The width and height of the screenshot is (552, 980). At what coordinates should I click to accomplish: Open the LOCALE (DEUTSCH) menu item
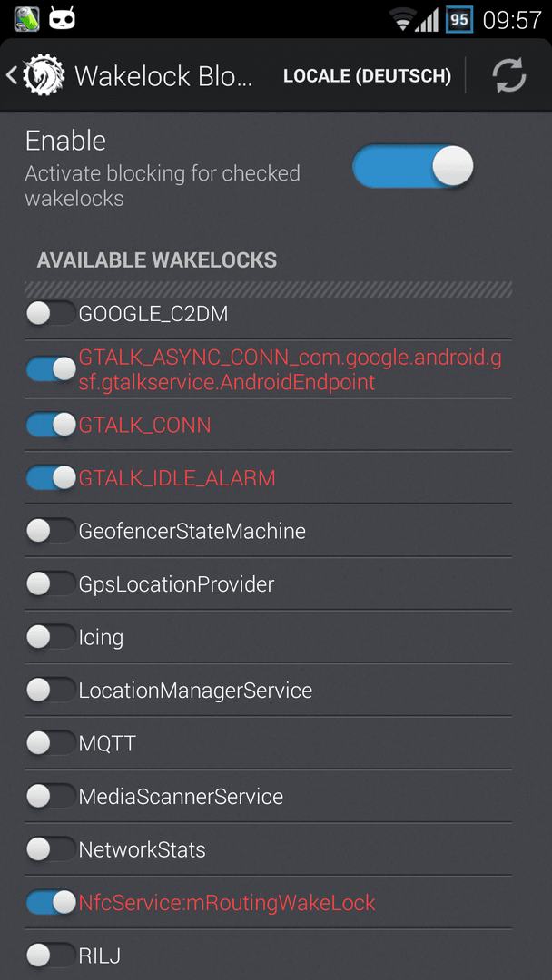368,75
